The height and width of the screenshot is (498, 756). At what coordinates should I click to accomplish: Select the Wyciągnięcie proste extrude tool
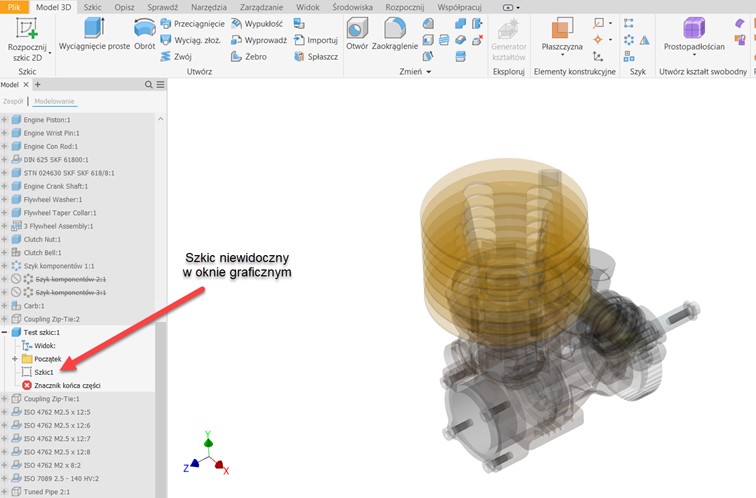tap(94, 35)
